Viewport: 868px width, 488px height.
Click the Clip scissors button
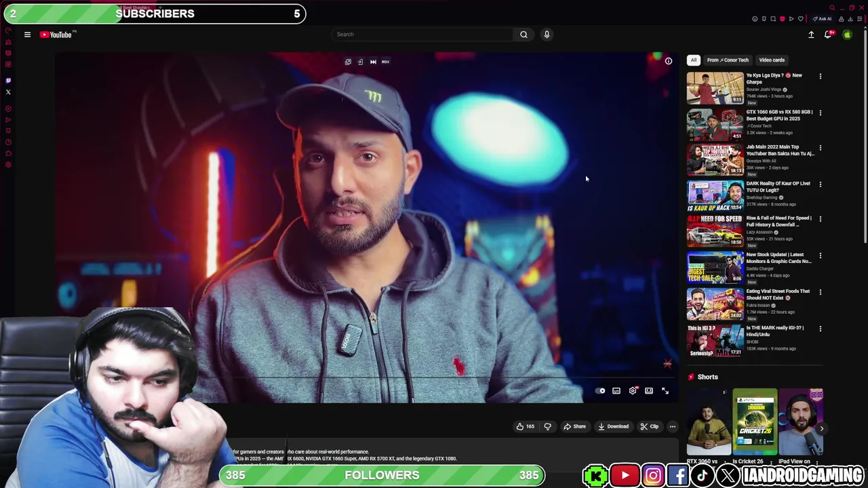click(x=649, y=426)
